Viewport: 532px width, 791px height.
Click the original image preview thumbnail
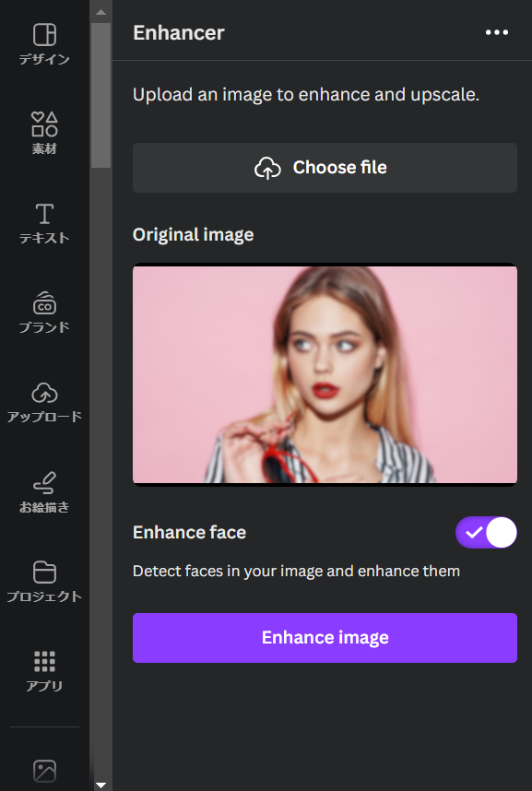[x=325, y=374]
